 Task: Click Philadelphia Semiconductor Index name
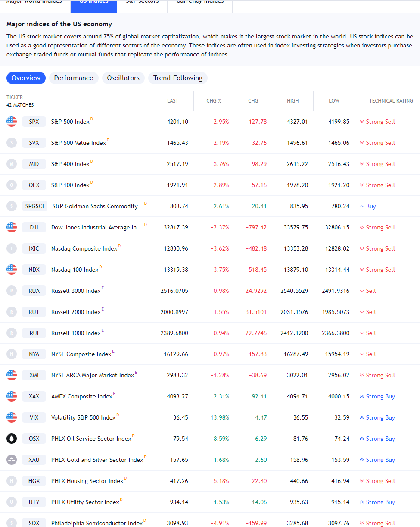tap(97, 523)
